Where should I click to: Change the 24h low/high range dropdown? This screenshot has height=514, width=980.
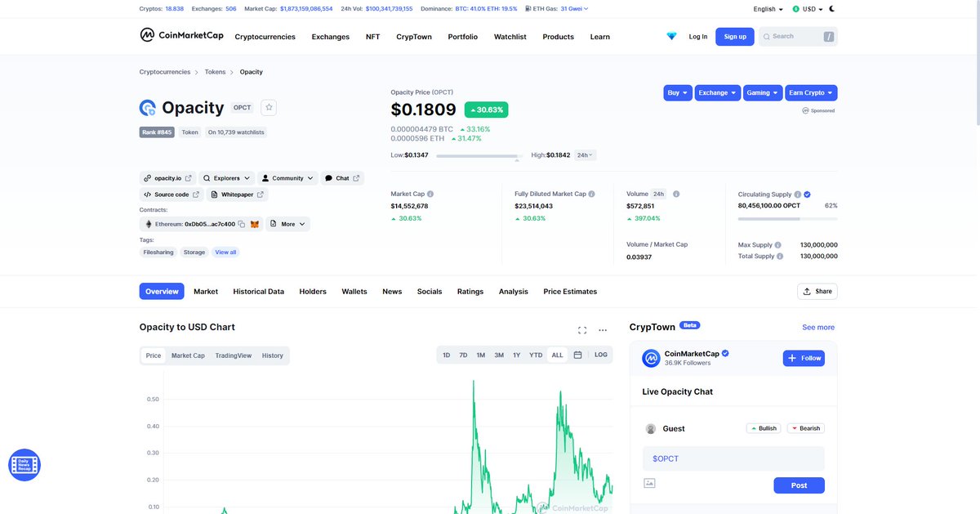click(586, 155)
